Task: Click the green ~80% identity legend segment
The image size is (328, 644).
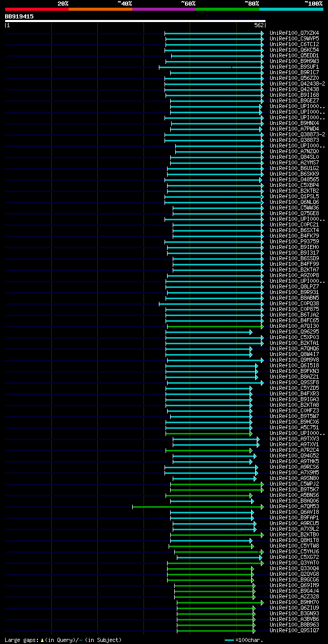Action: point(228,9)
